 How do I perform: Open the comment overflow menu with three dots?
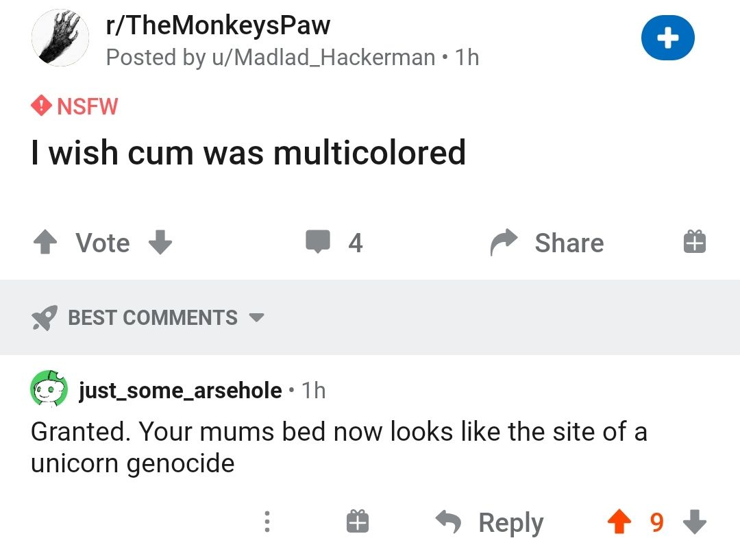[267, 522]
